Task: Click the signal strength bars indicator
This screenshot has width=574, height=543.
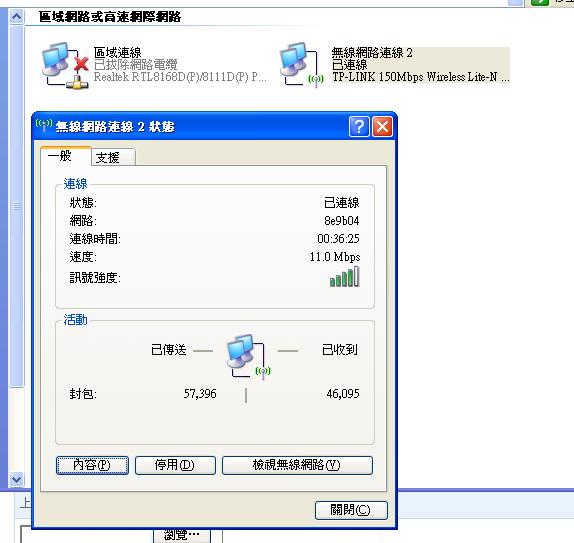Action: point(344,277)
